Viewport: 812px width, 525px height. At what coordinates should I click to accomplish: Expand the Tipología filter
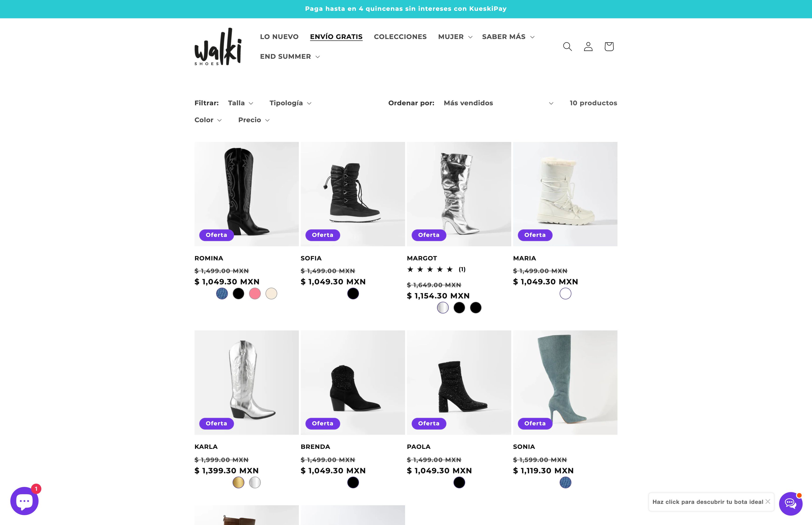click(x=290, y=103)
